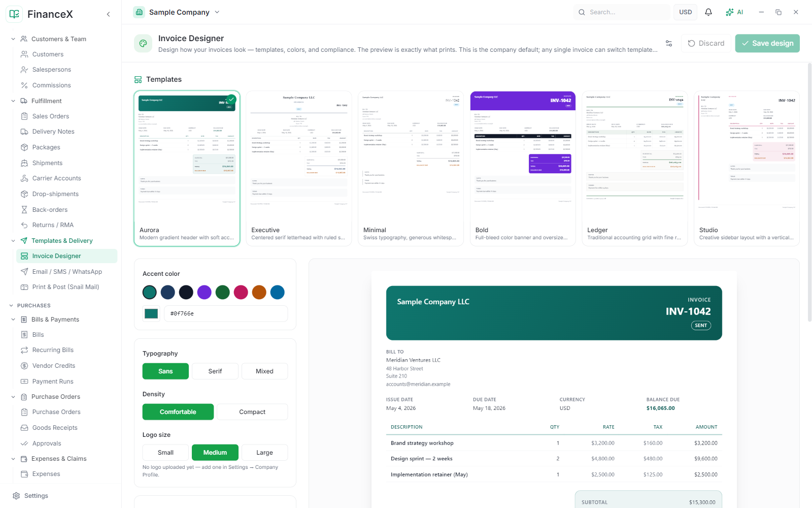Image resolution: width=812 pixels, height=508 pixels.
Task: Choose Medium logo size
Action: (215, 453)
